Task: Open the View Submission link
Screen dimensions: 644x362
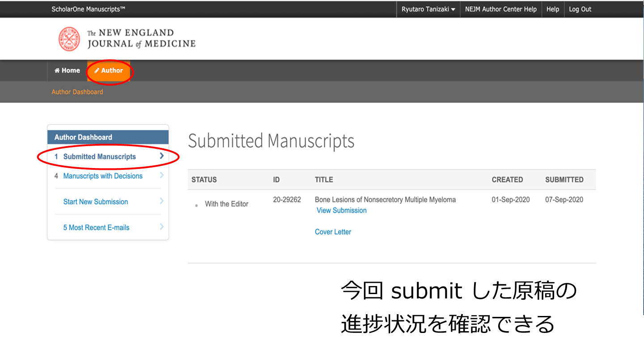Action: 341,210
